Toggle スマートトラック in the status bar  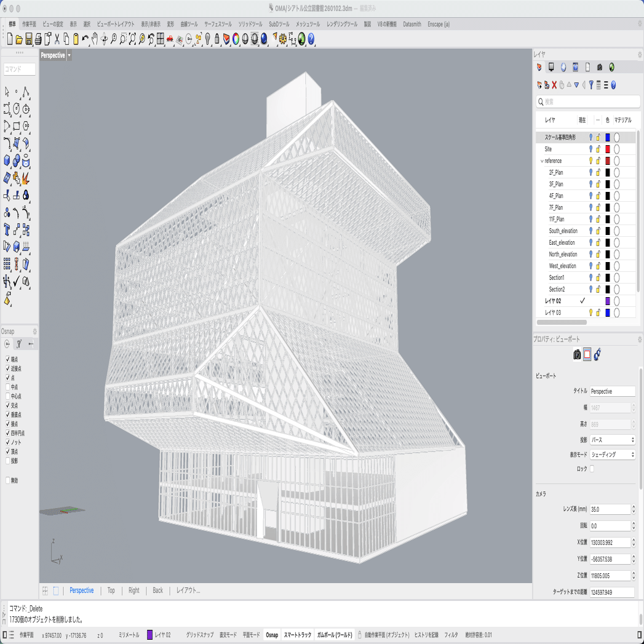(x=297, y=635)
